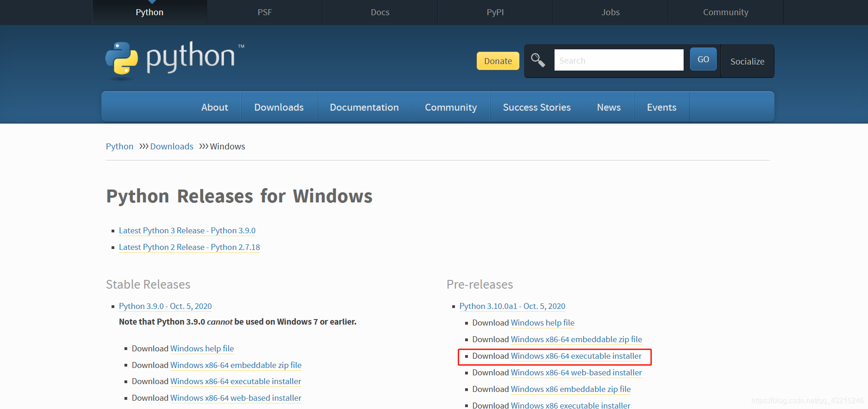Viewport: 868px width, 409px height.
Task: Download pre-release Windows x86-64 executable installer
Action: pos(576,356)
